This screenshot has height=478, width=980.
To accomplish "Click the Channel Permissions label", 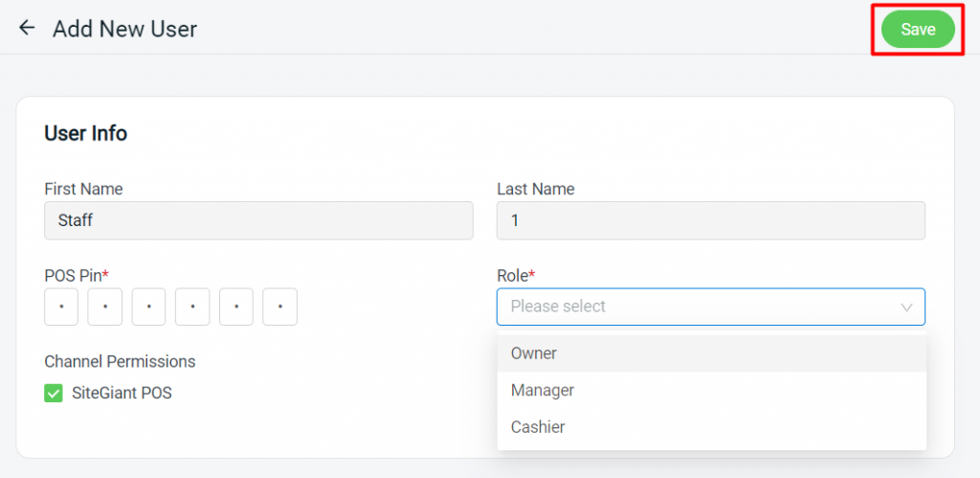I will coord(120,362).
